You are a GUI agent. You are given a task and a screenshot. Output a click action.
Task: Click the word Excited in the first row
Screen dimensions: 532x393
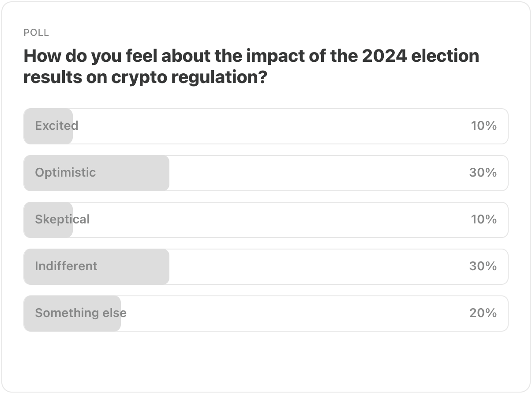tap(56, 126)
